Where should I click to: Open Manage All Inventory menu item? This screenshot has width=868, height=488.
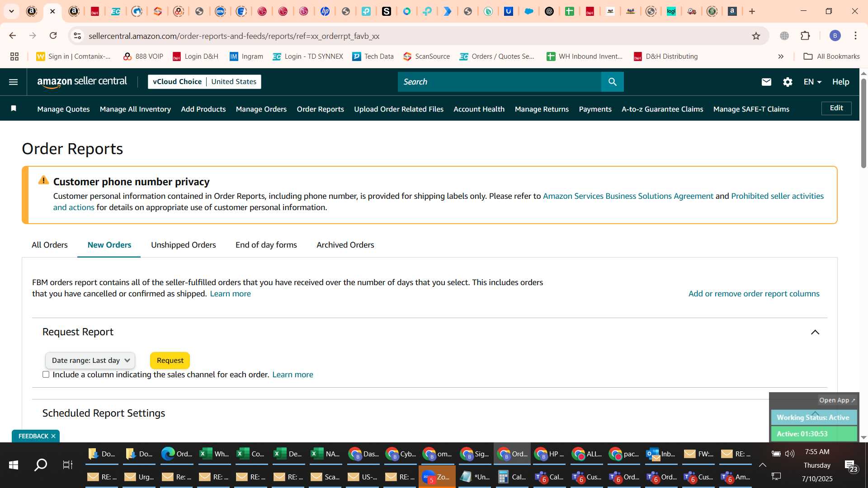(135, 109)
